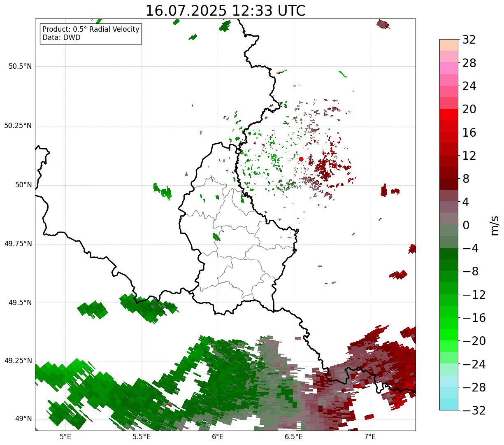Click the colorbar tick label −16
This screenshot has width=504, height=445.
click(474, 318)
